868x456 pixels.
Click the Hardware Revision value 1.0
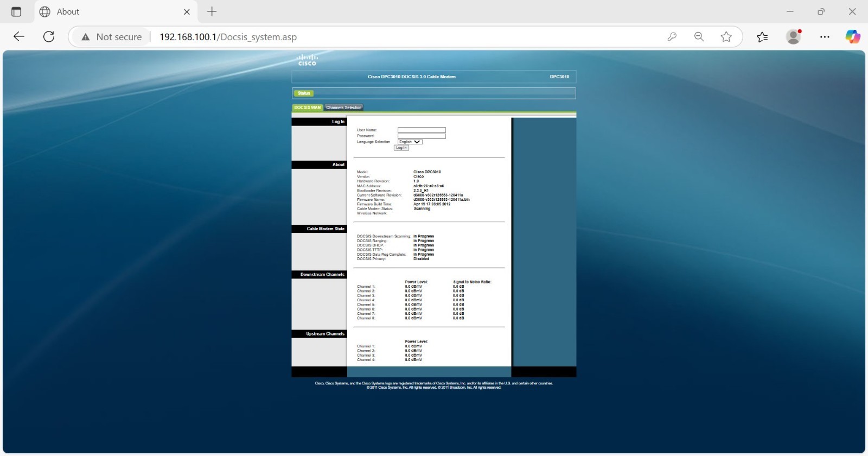[x=416, y=181]
